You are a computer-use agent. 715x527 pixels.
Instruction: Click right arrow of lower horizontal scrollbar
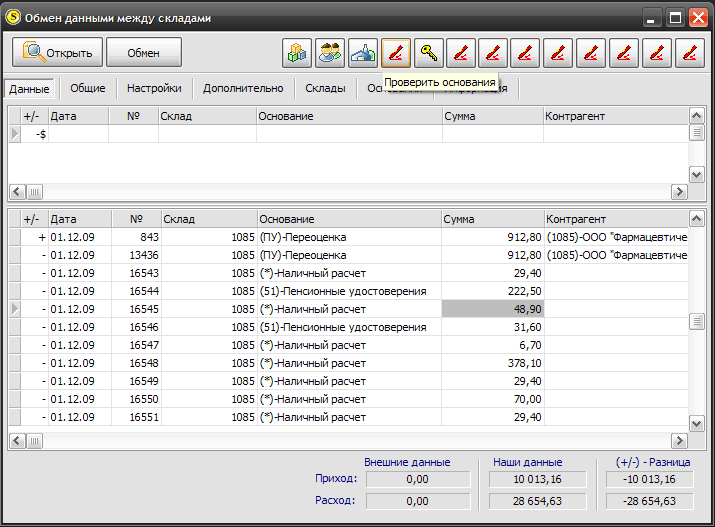point(679,440)
